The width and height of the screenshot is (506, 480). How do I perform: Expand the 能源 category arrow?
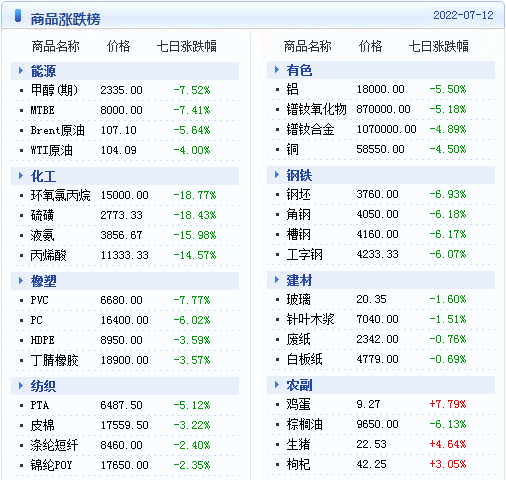click(x=21, y=71)
